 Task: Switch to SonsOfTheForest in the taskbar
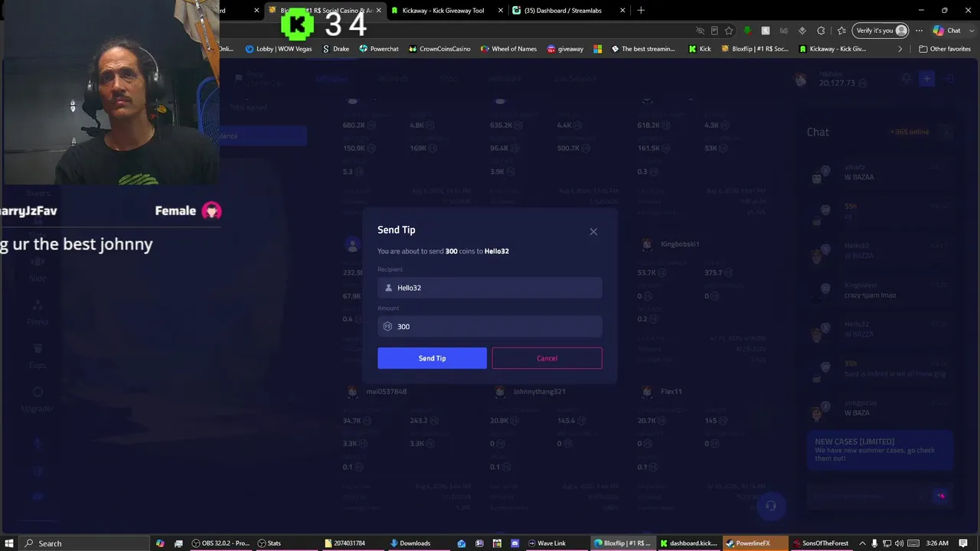pos(822,543)
